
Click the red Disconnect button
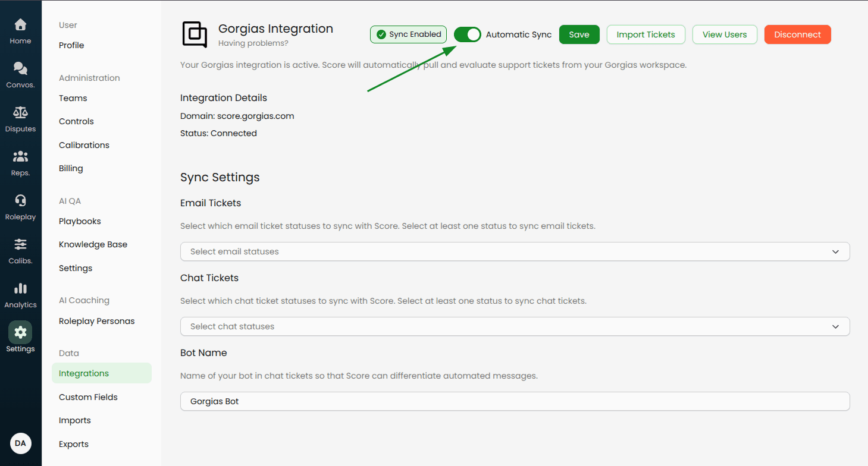(797, 34)
